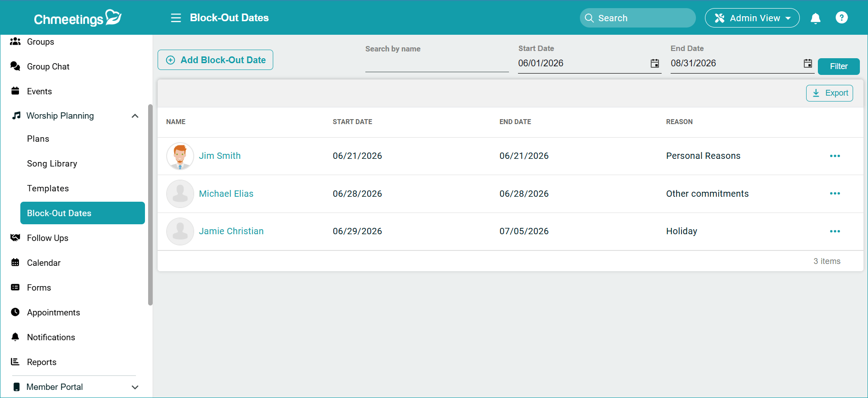The image size is (868, 398).
Task: Click the Calendar grid icon in sidebar
Action: point(15,263)
